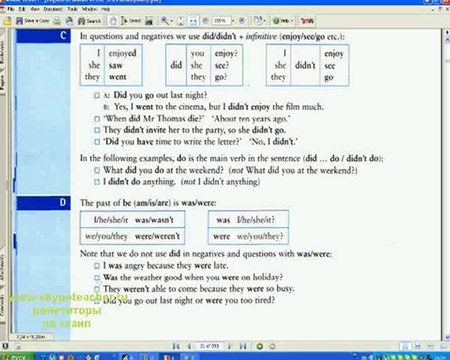Open the File menu

click(x=10, y=9)
